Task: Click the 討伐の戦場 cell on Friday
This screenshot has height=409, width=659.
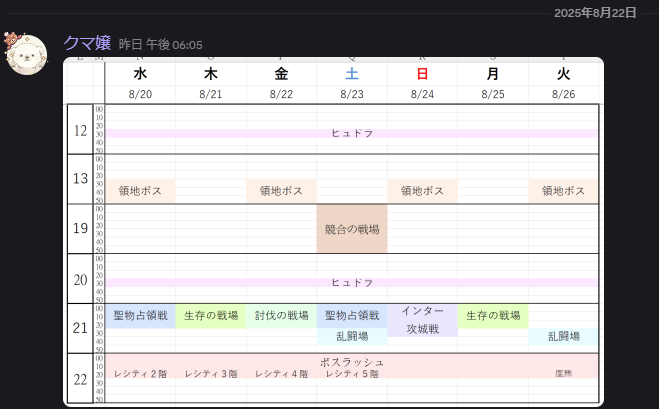Action: tap(281, 316)
